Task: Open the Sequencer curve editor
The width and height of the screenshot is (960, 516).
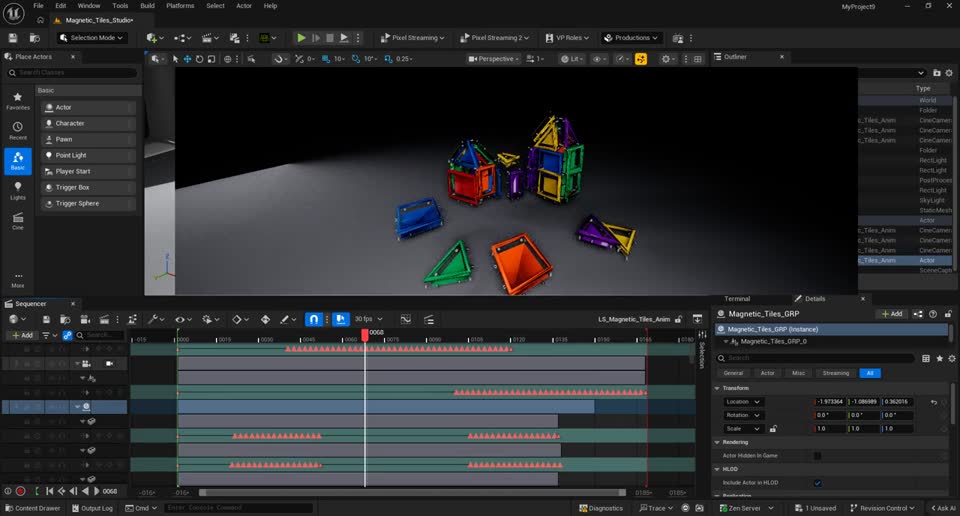Action: click(406, 320)
